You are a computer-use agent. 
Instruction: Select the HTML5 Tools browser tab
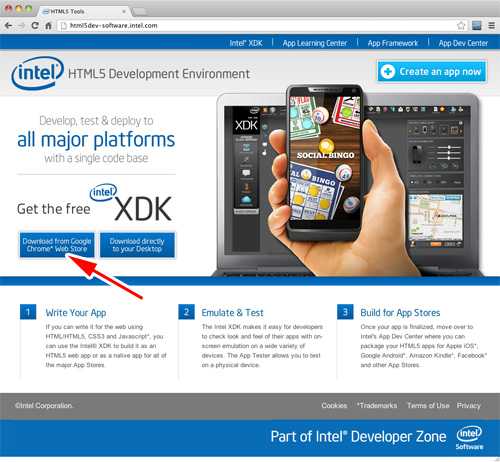point(82,11)
